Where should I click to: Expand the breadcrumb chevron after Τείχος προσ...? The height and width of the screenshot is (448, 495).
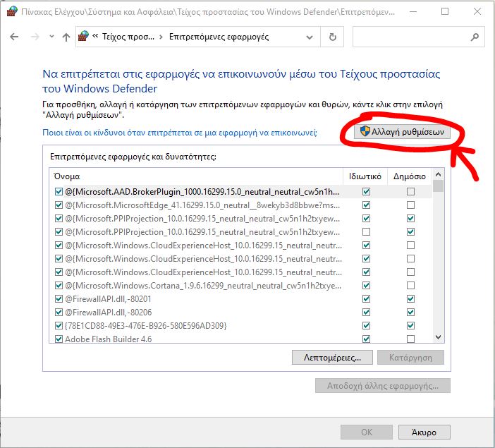(161, 37)
